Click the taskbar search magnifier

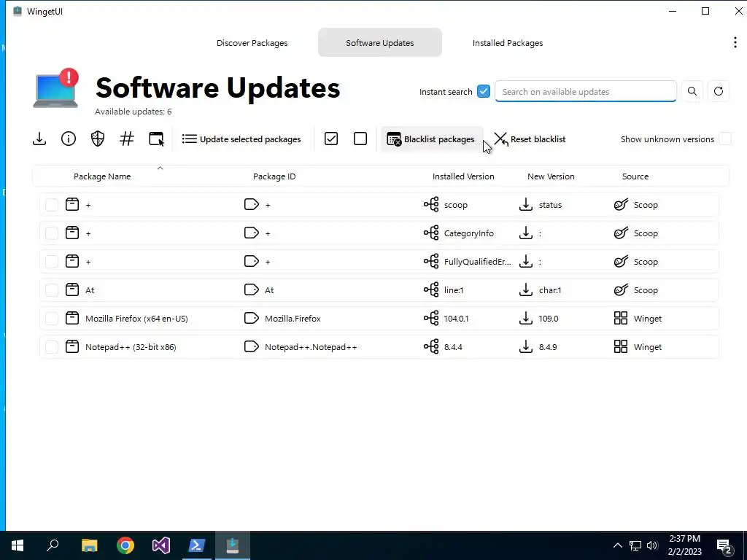coord(53,545)
